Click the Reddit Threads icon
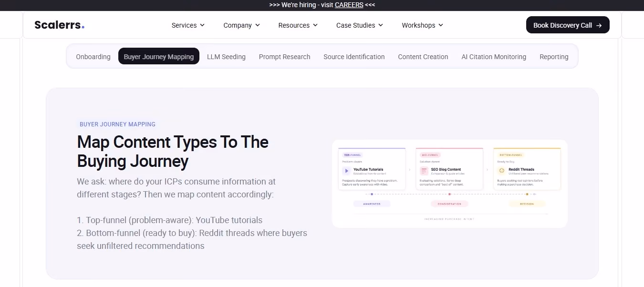Viewport: 644px width, 287px height. coord(501,171)
